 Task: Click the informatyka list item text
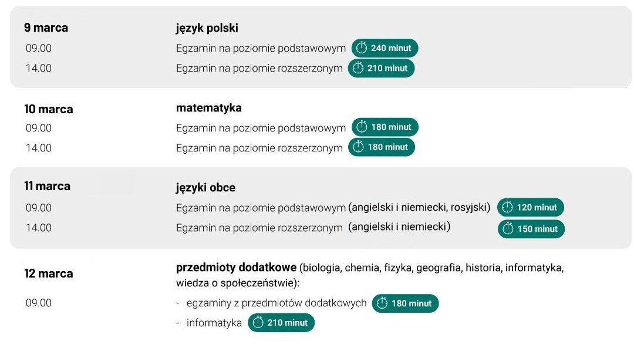214,323
